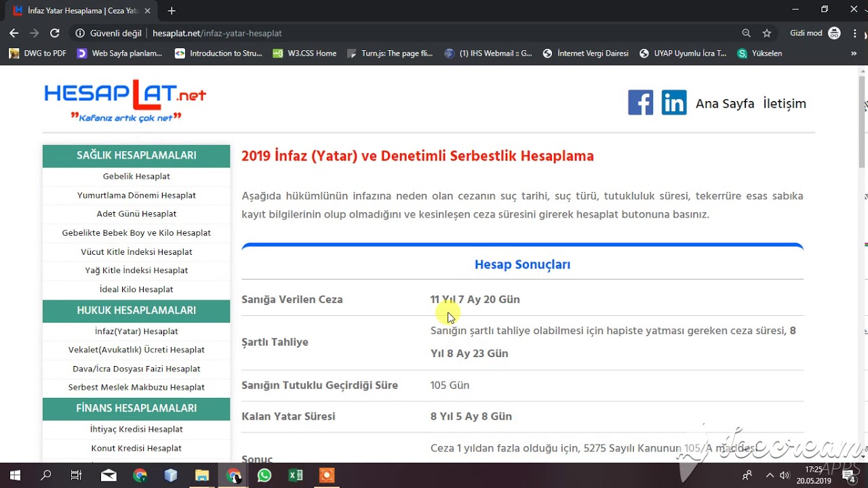Screen dimensions: 868x488
Task: Open the notification center icon
Action: click(x=850, y=475)
